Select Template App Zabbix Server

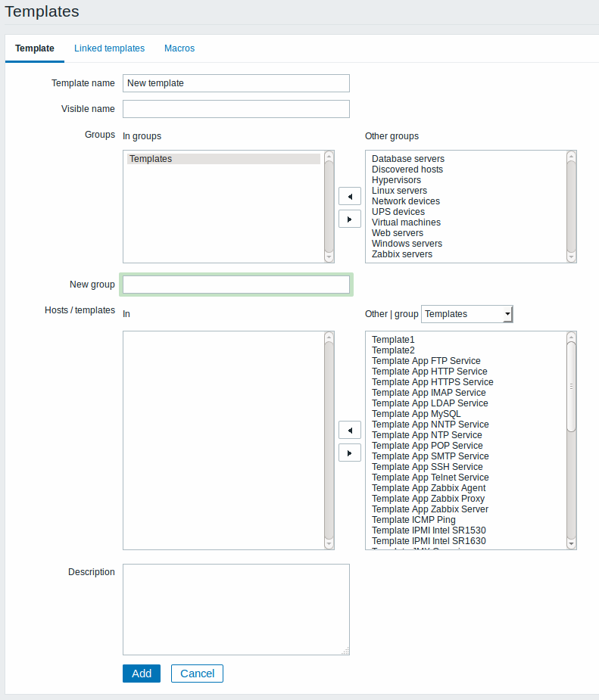[x=429, y=509]
